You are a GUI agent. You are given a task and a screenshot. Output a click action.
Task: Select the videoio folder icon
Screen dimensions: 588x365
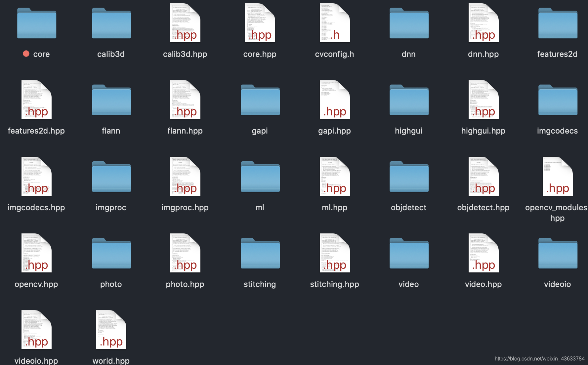pos(558,253)
